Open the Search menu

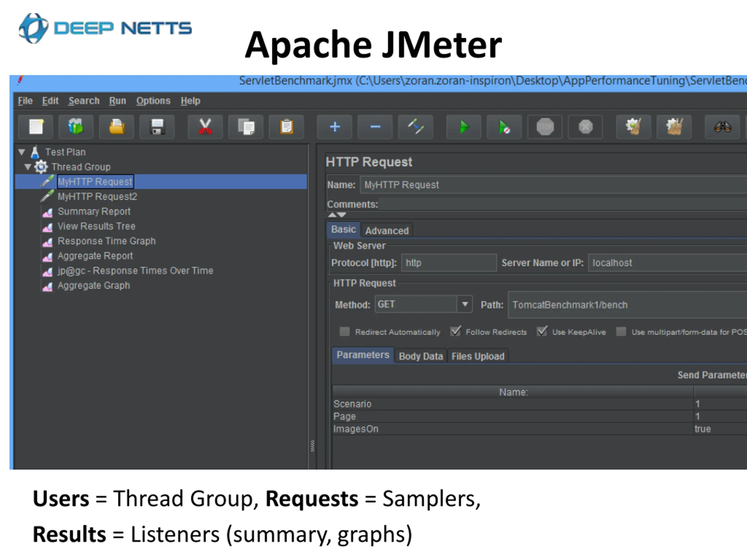(x=84, y=101)
